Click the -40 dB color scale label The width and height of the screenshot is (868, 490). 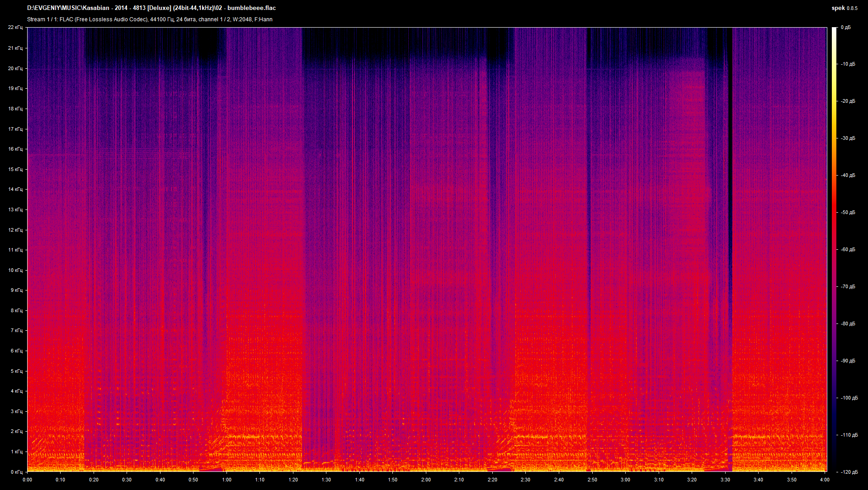point(848,175)
